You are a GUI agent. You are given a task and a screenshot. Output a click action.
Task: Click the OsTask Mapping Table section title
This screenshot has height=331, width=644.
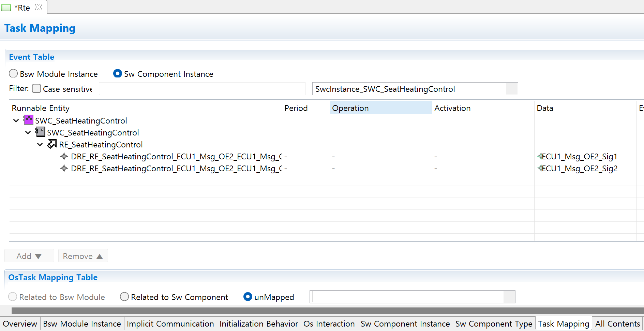tap(53, 277)
